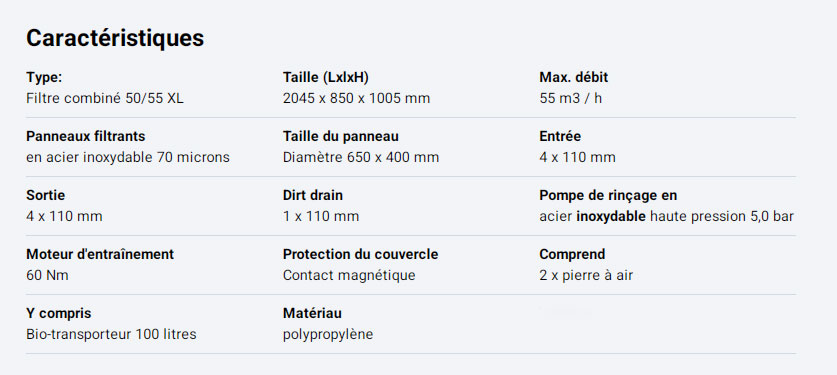Select the Entrée label
The height and width of the screenshot is (375, 837).
click(560, 137)
